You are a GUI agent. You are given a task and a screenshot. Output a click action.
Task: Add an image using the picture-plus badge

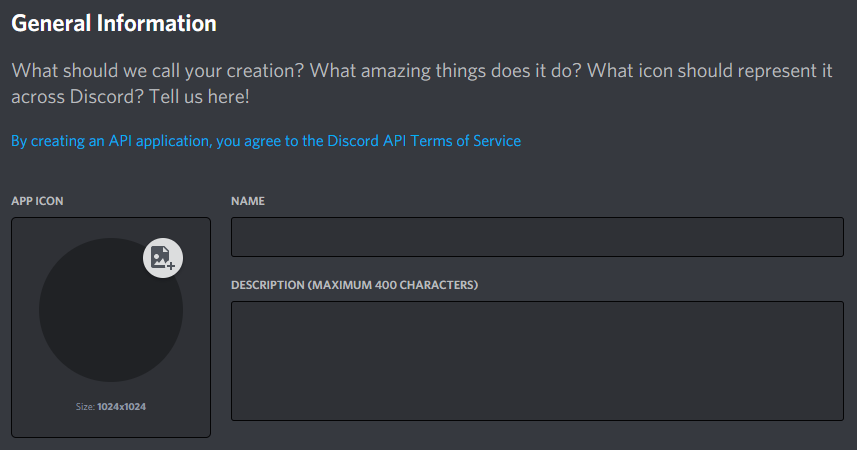[163, 258]
